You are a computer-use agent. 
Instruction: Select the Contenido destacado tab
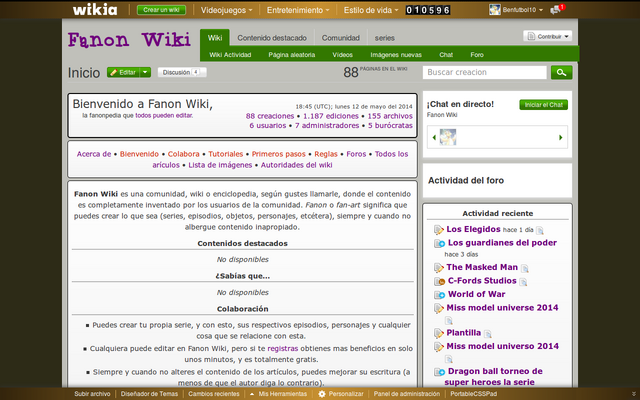(x=272, y=38)
